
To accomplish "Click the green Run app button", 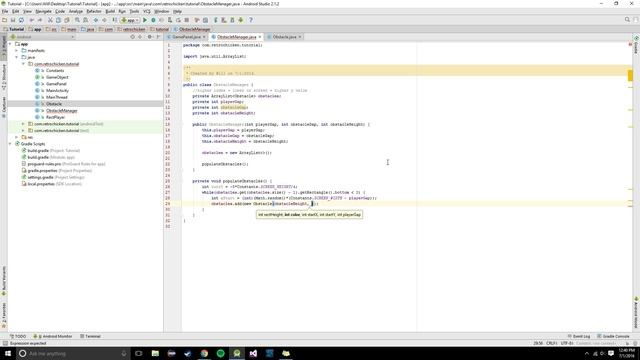I will coord(145,20).
